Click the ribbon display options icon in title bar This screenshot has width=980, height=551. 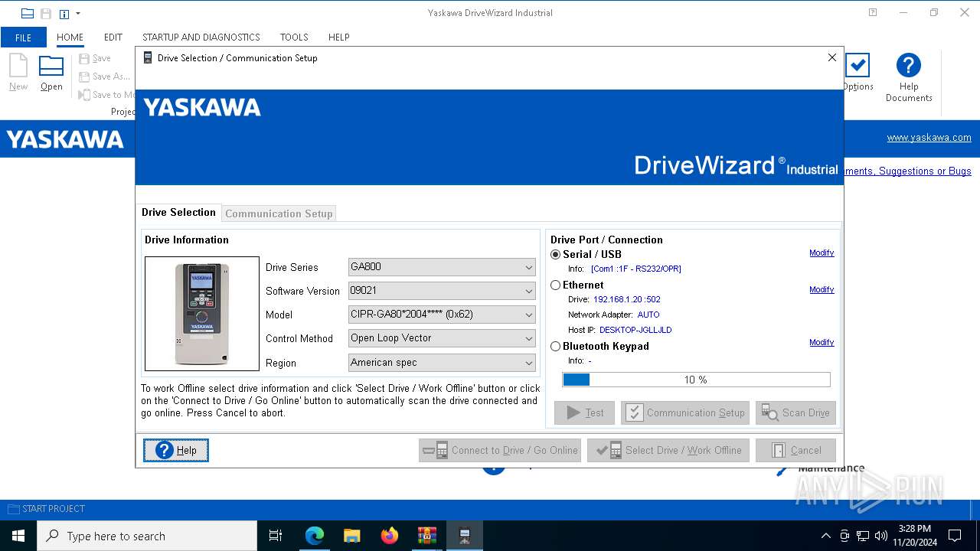click(873, 13)
